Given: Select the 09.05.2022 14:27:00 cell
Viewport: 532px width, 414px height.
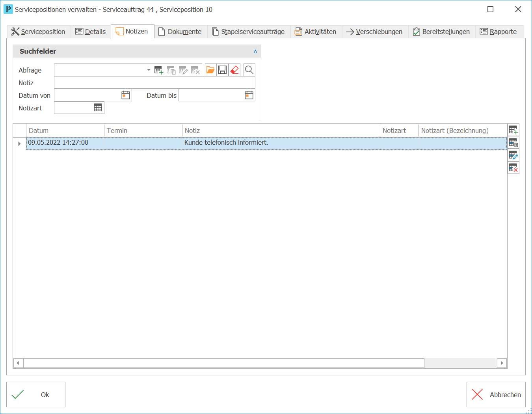Looking at the screenshot, I should click(x=65, y=143).
